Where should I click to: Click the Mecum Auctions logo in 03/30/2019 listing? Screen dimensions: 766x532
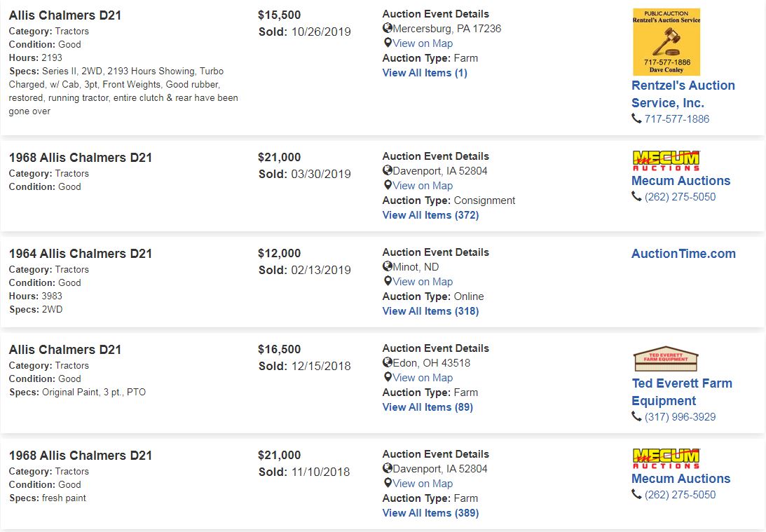[666, 161]
